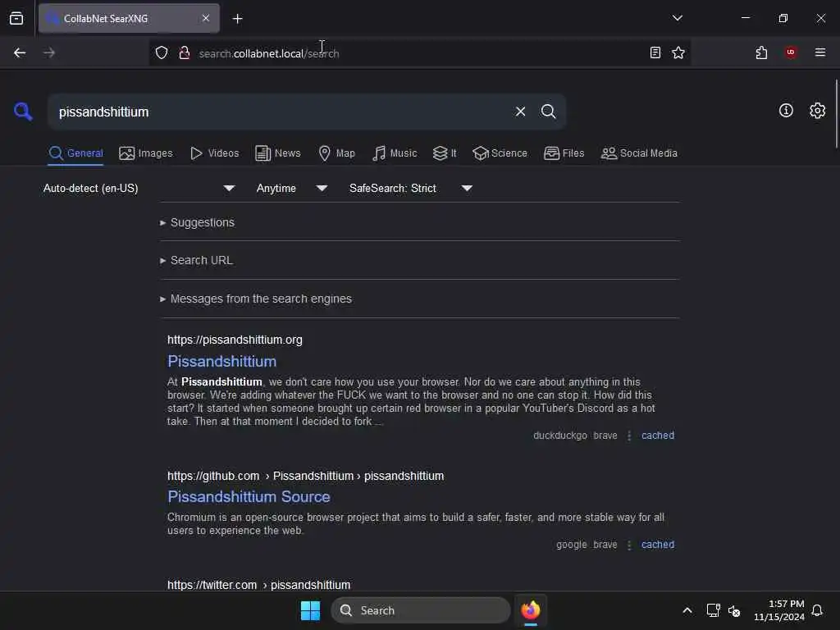
Task: Switch to the IT tab
Action: pyautogui.click(x=445, y=153)
